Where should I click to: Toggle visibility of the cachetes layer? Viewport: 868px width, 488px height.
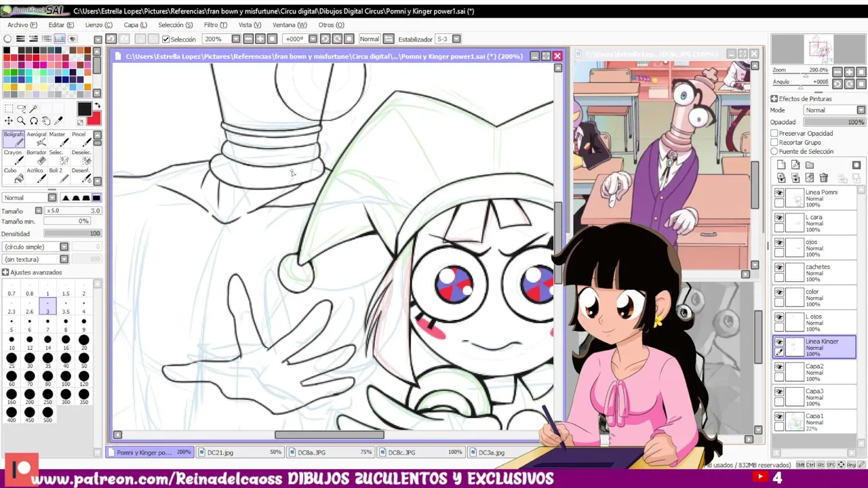pyautogui.click(x=779, y=268)
